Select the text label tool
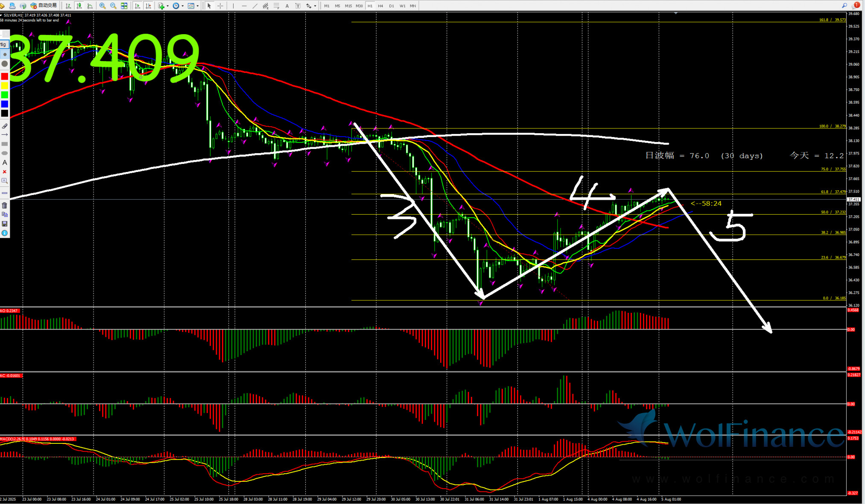865x504 pixels. (x=298, y=6)
